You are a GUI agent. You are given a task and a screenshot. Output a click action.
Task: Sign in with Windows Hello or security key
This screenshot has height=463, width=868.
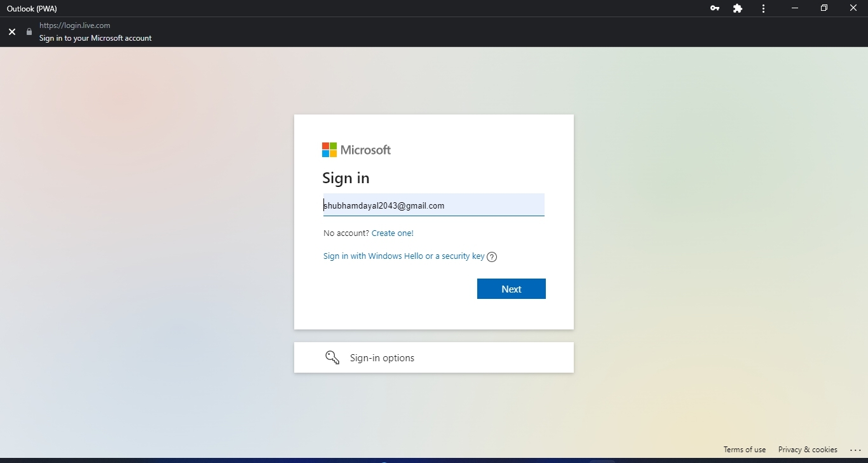(404, 256)
